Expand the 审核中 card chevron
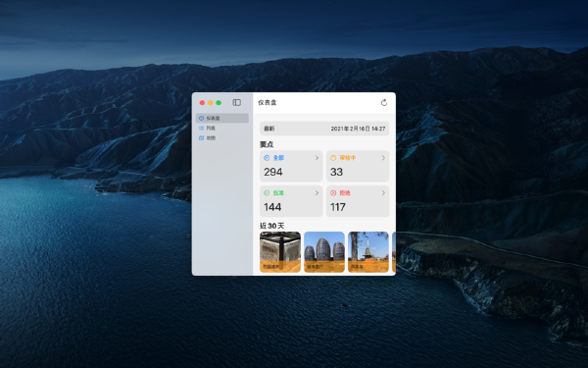 click(383, 158)
